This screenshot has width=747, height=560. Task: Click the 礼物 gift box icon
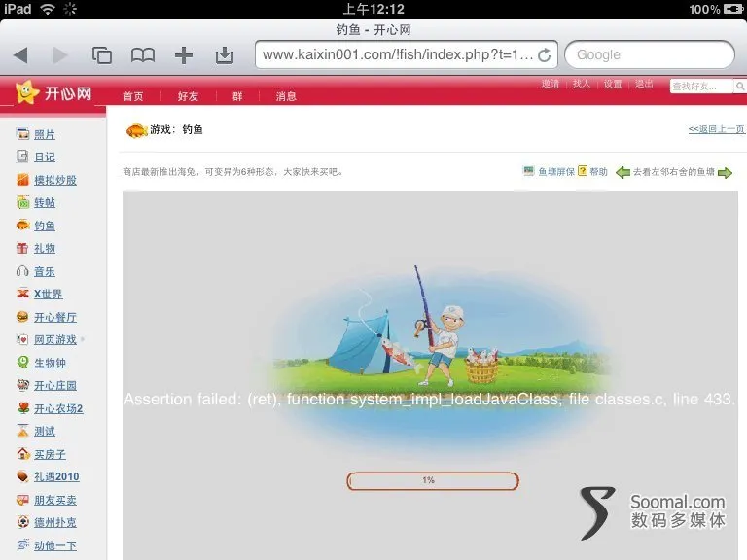pyautogui.click(x=22, y=248)
